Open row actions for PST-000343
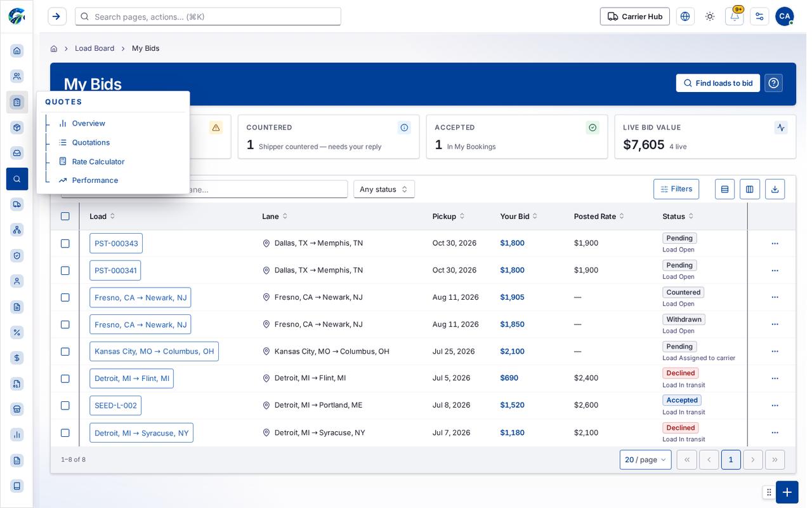Image resolution: width=812 pixels, height=508 pixels. pos(775,243)
